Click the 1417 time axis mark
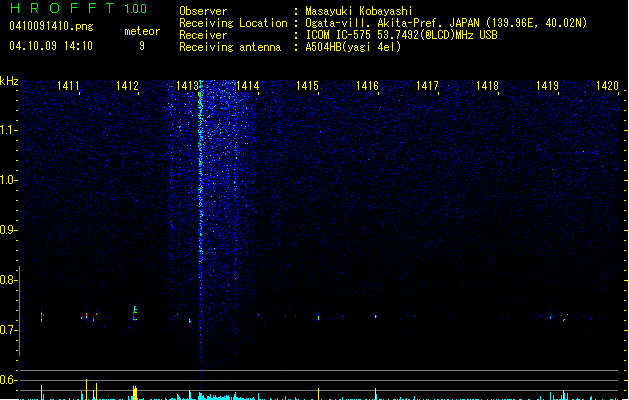Screen dimensions: 629x400 tap(427, 85)
